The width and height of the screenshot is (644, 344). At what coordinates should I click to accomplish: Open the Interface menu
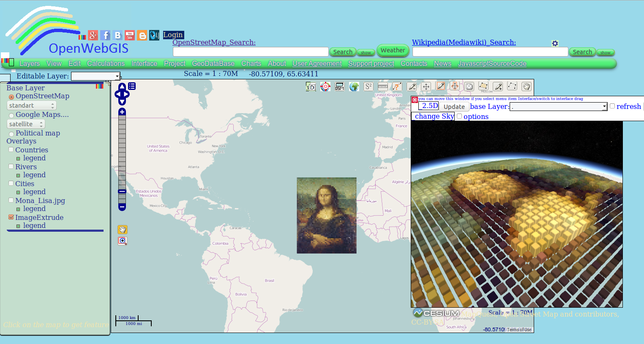(144, 64)
